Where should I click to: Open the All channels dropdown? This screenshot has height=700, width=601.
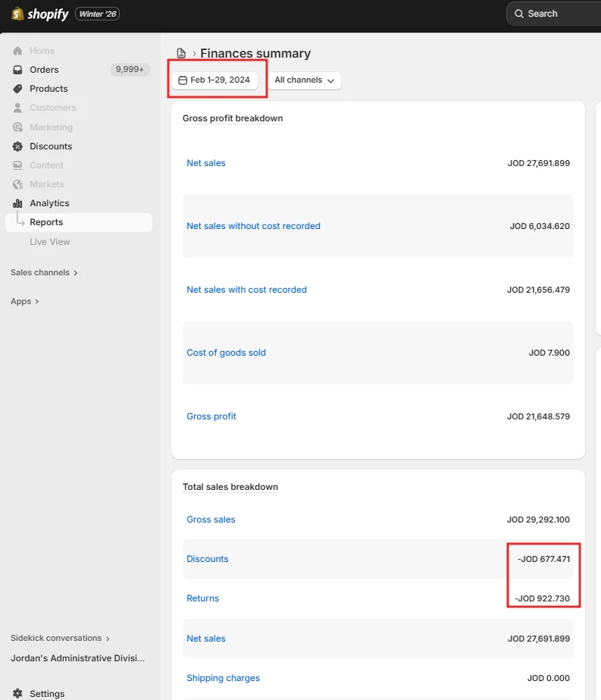pos(305,79)
